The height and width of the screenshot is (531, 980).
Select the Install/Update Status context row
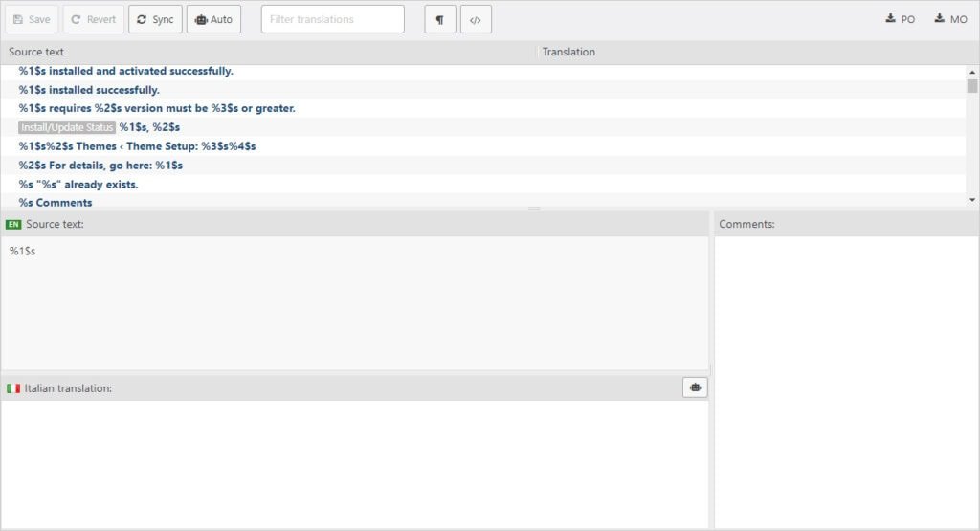coord(100,127)
